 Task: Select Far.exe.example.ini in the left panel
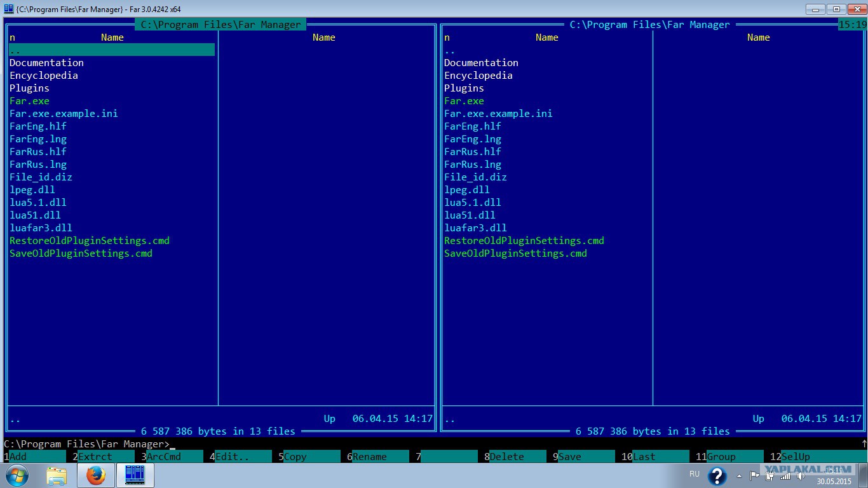(64, 114)
